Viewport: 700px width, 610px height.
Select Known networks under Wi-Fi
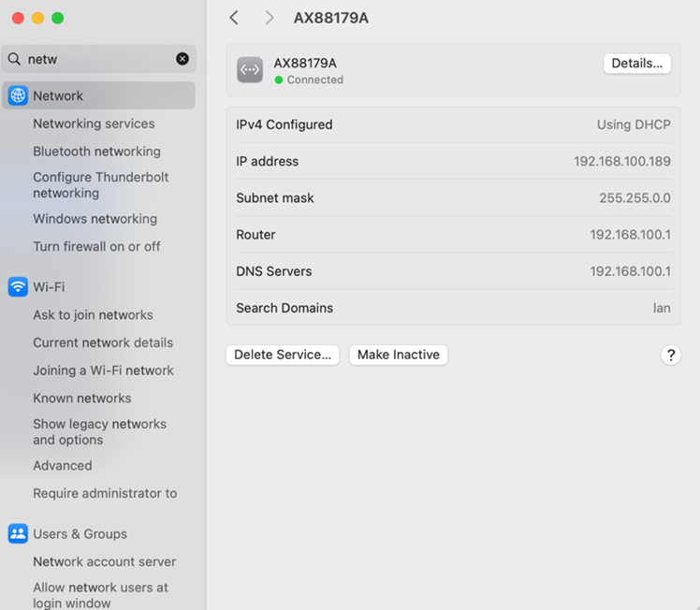(x=82, y=398)
